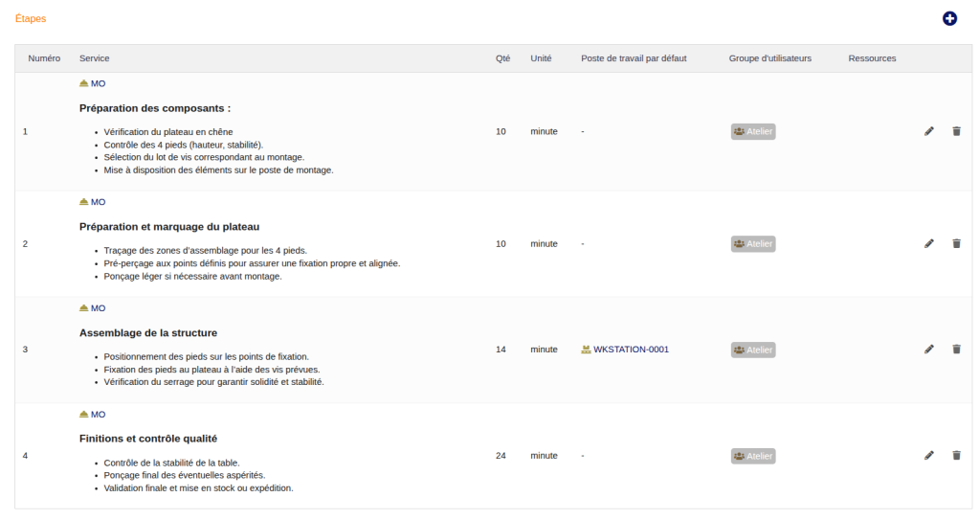Screen dimensions: 980x520
Task: Click Atelier user group badge in step 4
Action: pyautogui.click(x=753, y=456)
